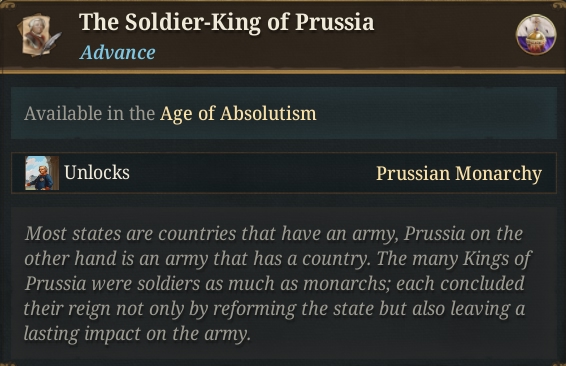Click the empty dark header bar area
566x366 pixels.
(x=444, y=36)
